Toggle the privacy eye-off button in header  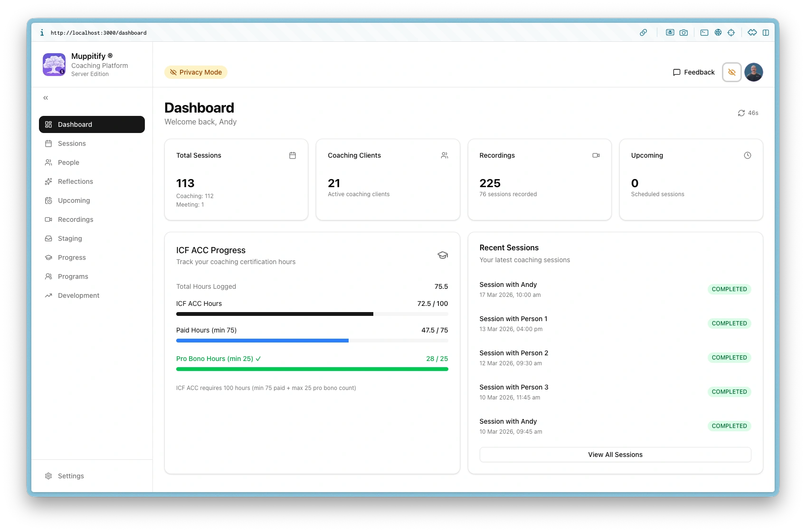point(731,72)
